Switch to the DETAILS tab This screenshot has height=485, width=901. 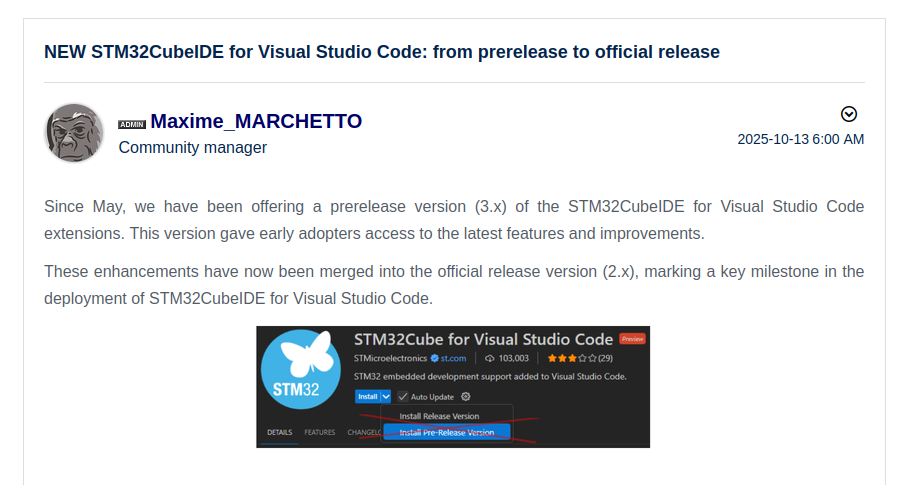click(279, 433)
